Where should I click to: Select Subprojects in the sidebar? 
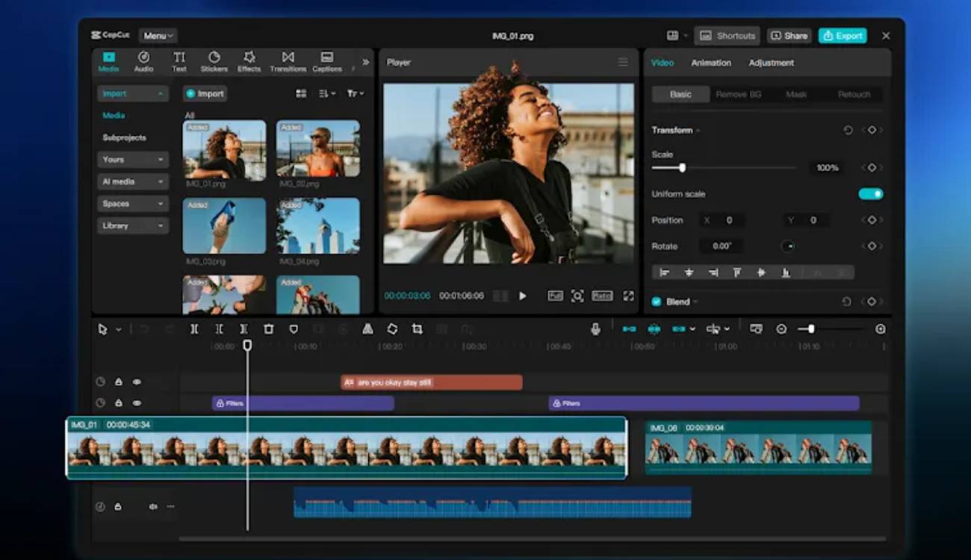tap(124, 137)
